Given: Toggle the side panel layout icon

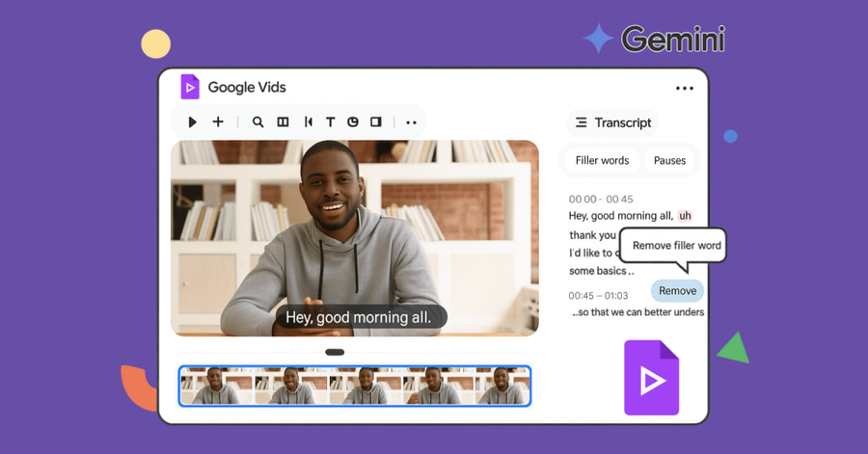Looking at the screenshot, I should 376,121.
